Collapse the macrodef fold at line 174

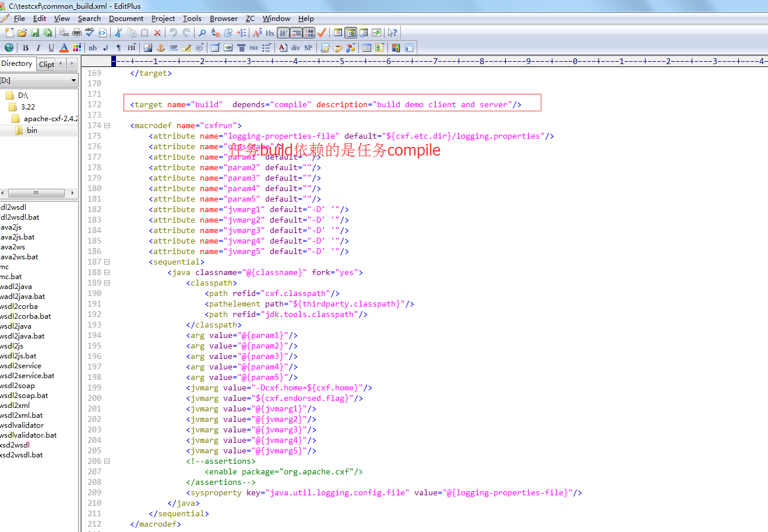(107, 125)
